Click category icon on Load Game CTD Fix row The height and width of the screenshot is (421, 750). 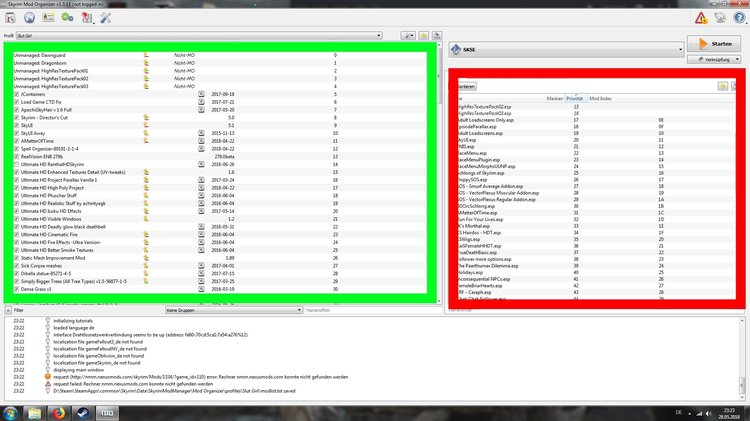(201, 102)
